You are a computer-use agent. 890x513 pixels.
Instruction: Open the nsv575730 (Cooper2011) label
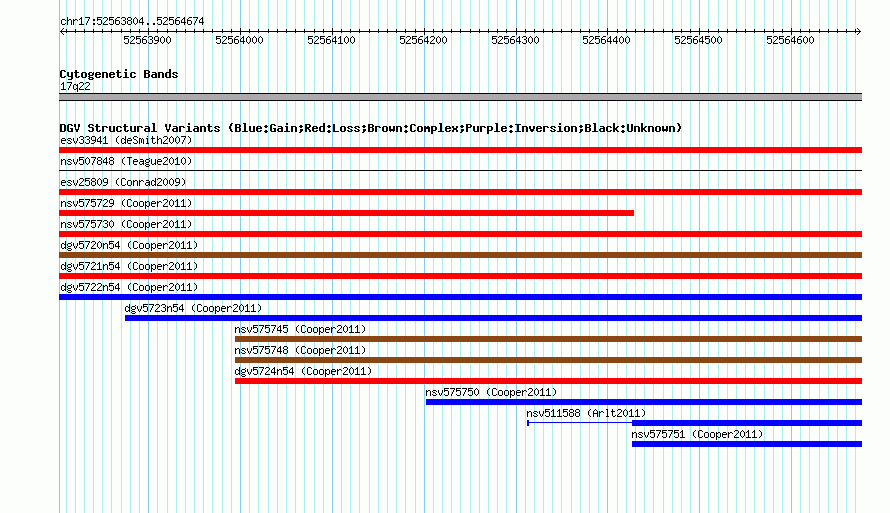(x=126, y=224)
